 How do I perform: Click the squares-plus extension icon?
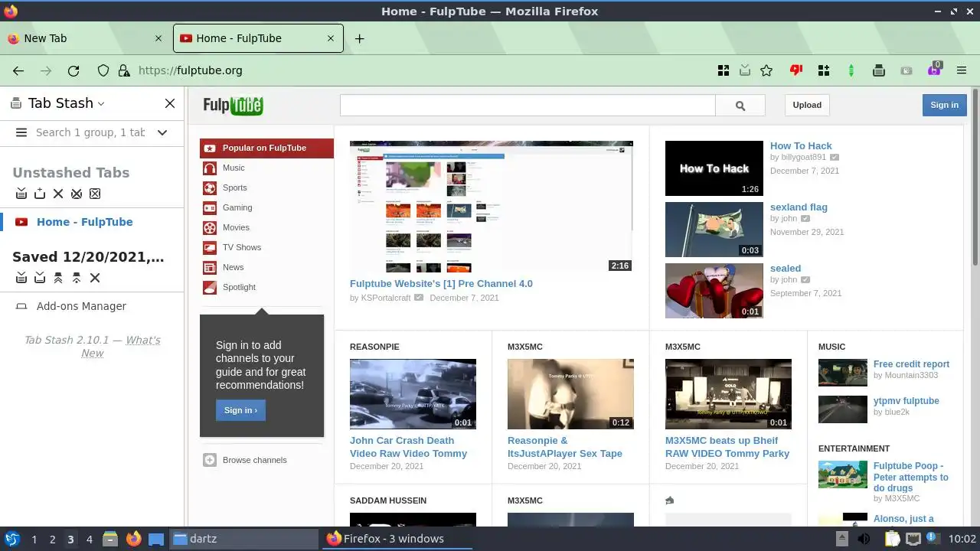[x=824, y=70]
